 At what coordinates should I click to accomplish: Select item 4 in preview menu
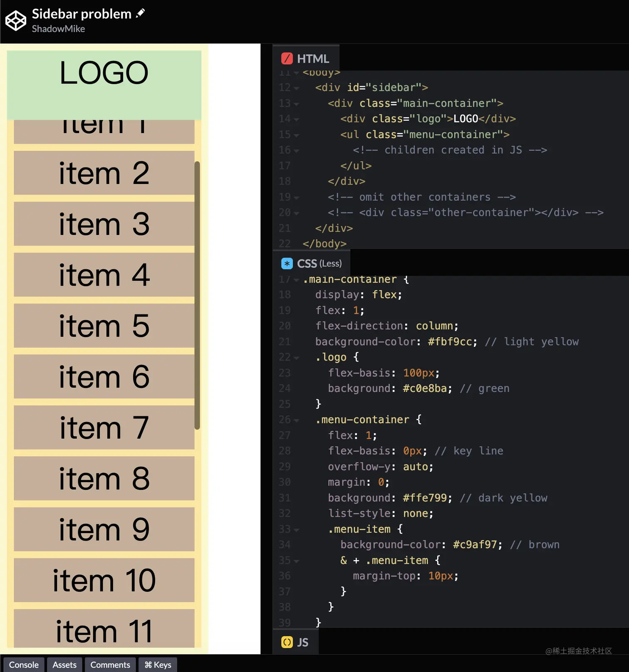104,274
